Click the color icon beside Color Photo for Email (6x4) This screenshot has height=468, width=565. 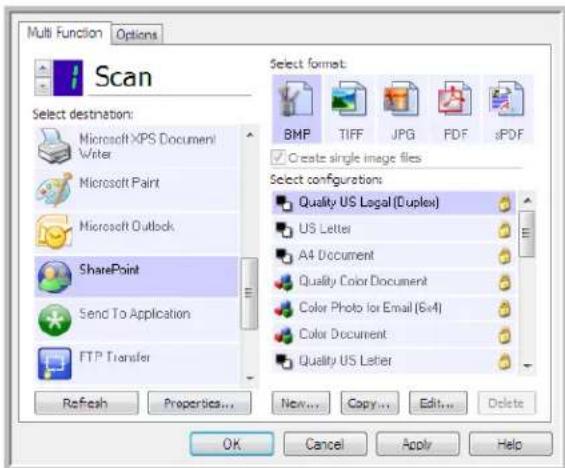tap(284, 309)
